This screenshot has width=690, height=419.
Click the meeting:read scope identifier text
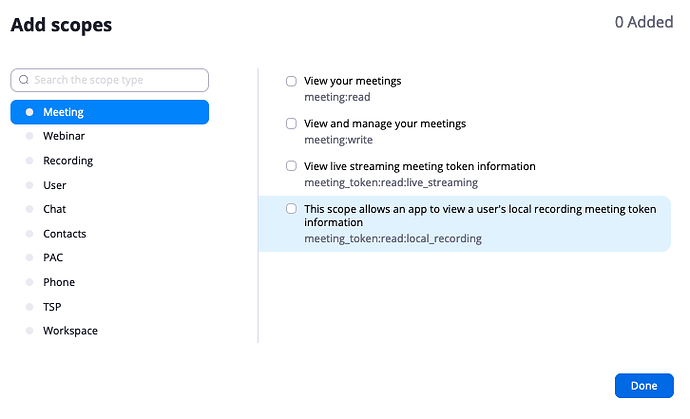[x=337, y=98]
